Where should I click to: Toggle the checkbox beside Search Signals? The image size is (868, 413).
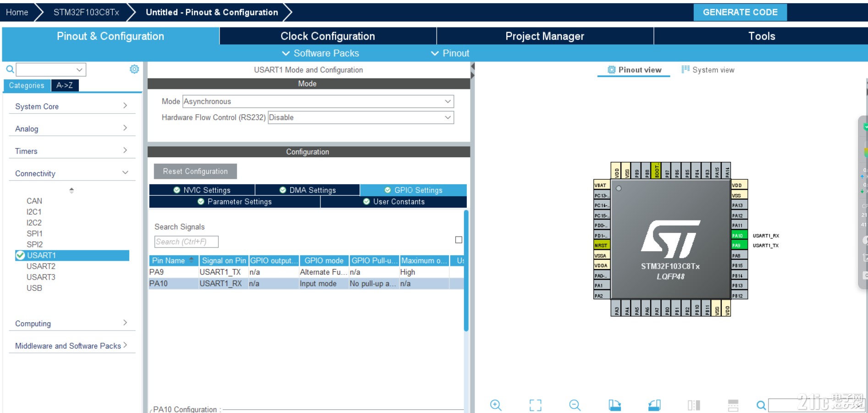[459, 240]
